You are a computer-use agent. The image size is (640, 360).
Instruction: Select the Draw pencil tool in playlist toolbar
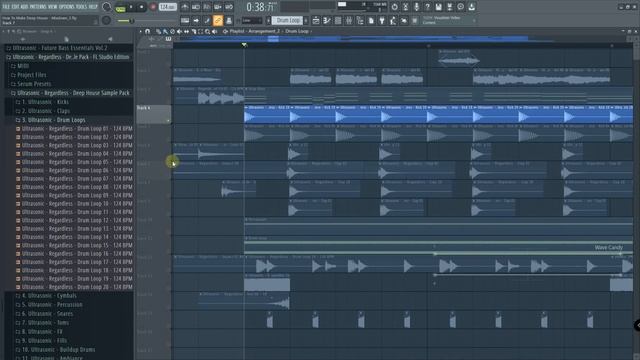point(158,31)
